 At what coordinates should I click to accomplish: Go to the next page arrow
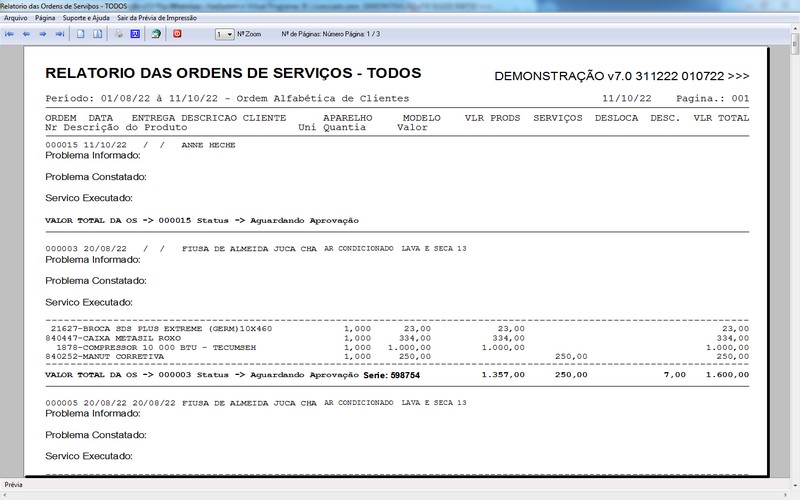pyautogui.click(x=43, y=34)
